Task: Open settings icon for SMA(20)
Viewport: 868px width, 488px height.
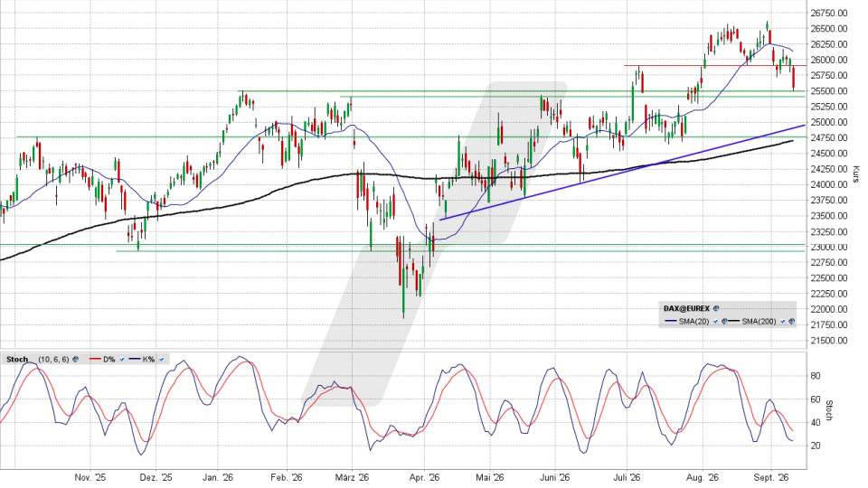Action: [724, 322]
